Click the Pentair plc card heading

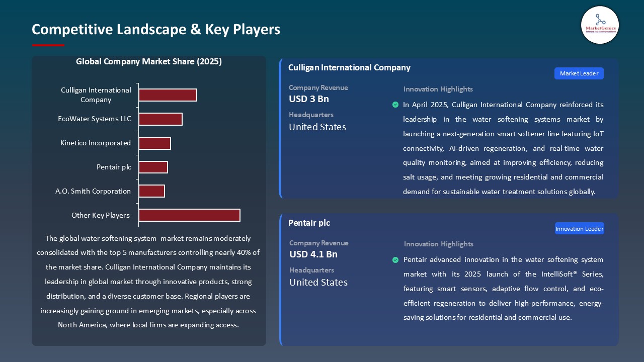[309, 223]
